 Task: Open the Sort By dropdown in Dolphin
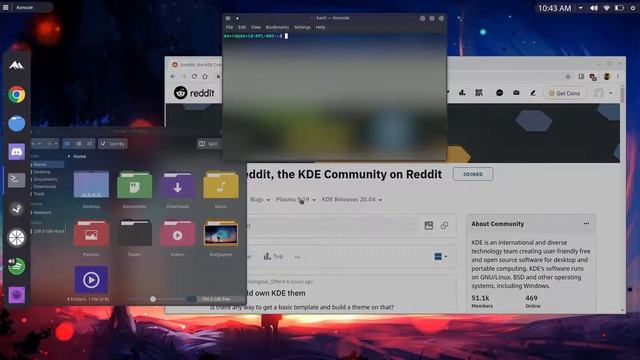click(113, 144)
